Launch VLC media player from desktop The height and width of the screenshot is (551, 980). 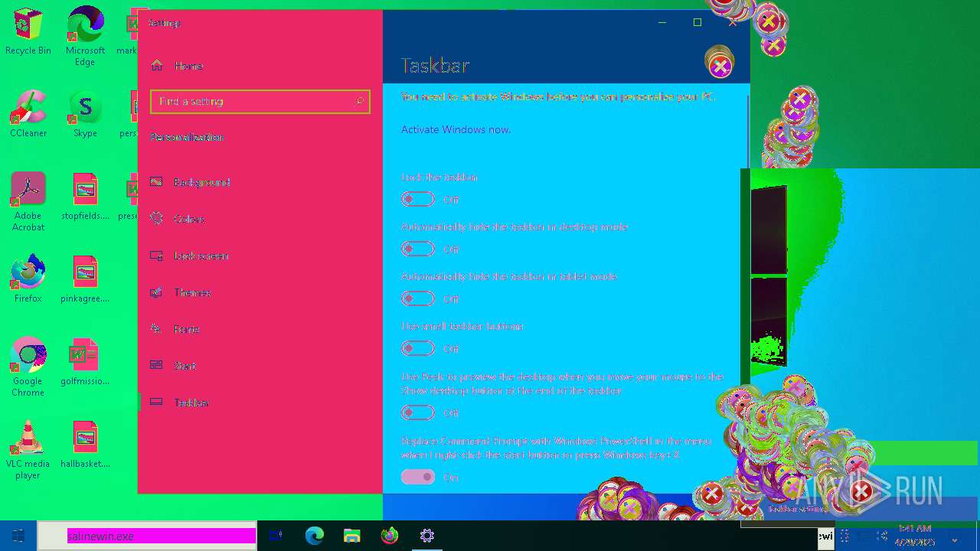point(28,450)
